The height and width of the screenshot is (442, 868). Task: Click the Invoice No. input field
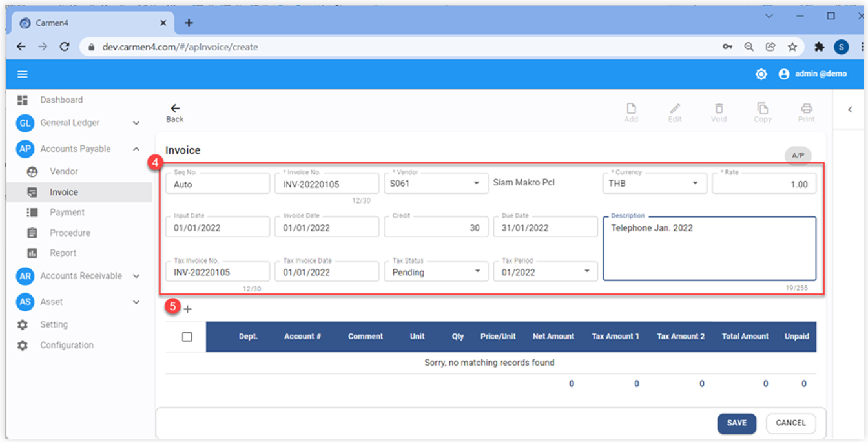tap(326, 184)
